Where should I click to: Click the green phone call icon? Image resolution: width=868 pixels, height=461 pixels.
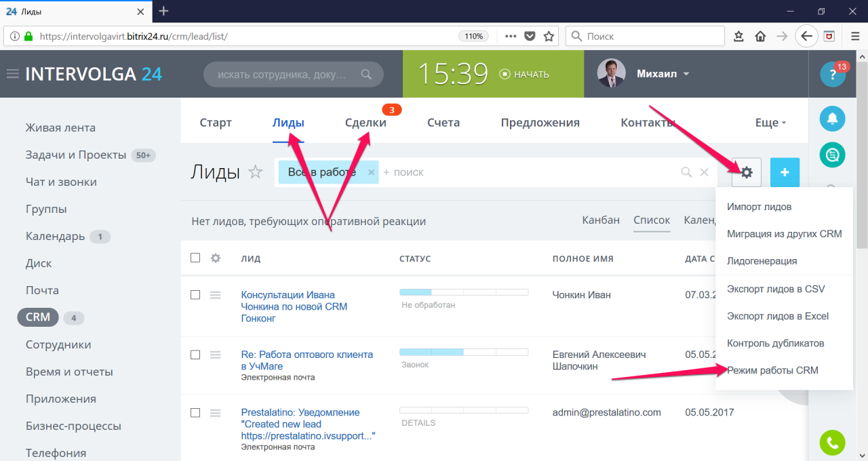(833, 443)
